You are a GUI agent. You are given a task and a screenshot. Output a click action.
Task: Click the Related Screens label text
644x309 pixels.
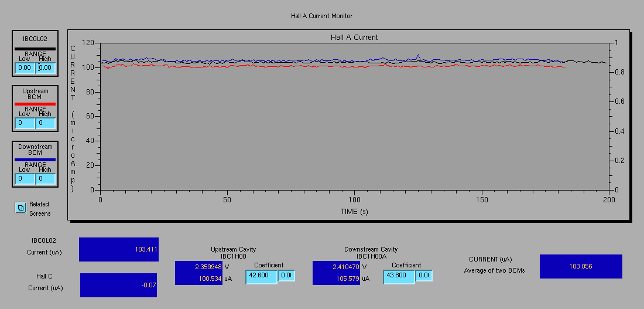click(39, 209)
